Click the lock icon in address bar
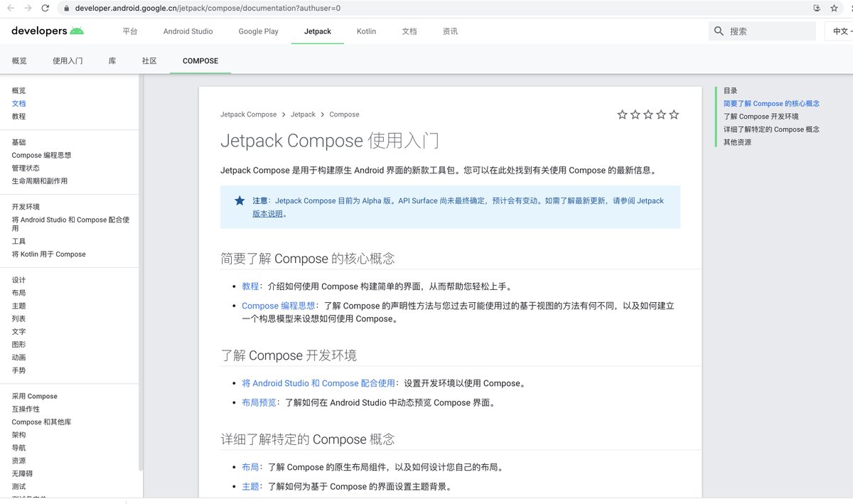This screenshot has height=504, width=853. (x=67, y=9)
